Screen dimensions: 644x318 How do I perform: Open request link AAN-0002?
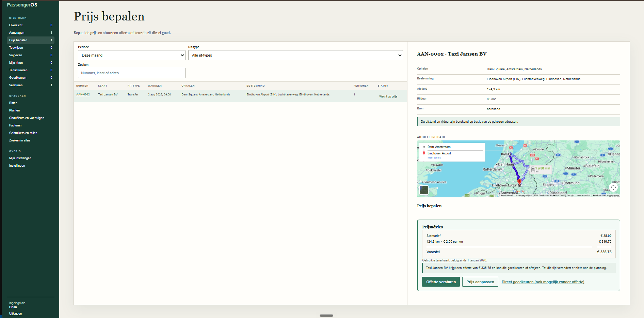click(83, 94)
